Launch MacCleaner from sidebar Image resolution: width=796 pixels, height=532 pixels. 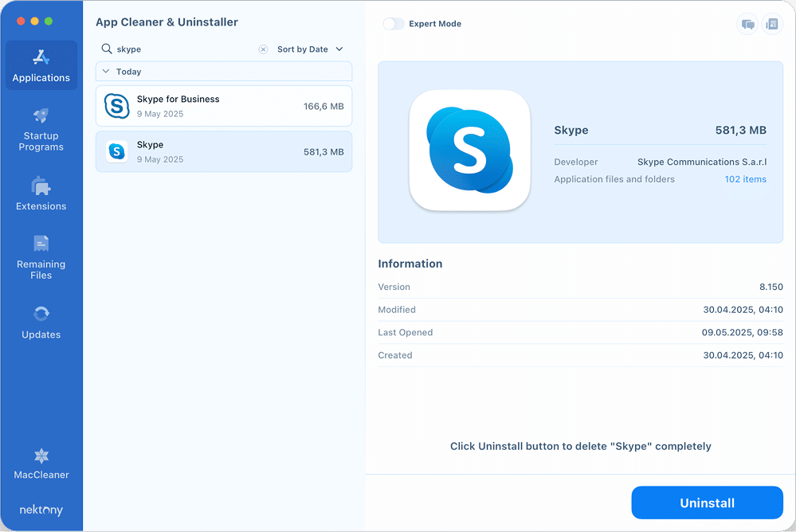point(41,464)
